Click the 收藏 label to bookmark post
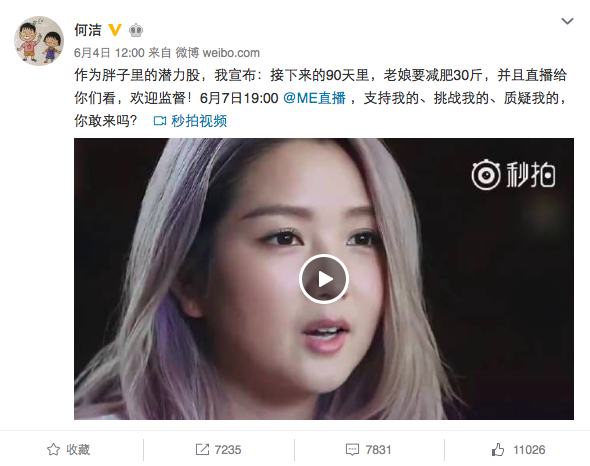 (78, 449)
